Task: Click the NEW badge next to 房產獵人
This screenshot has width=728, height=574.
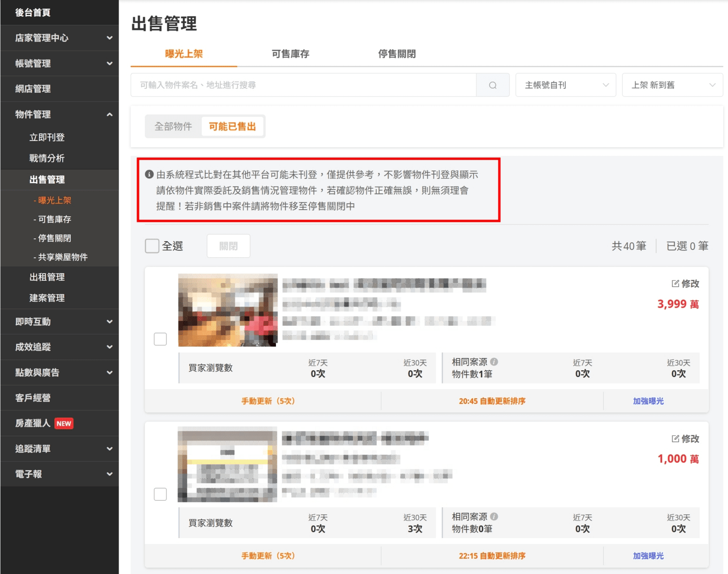Action: click(x=64, y=423)
